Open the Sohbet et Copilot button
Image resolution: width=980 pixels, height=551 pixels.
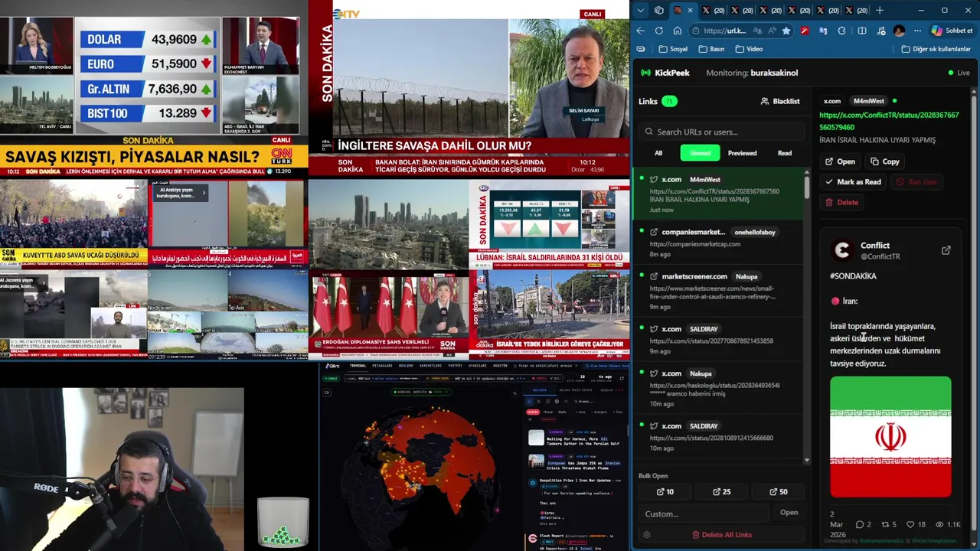[x=952, y=31]
